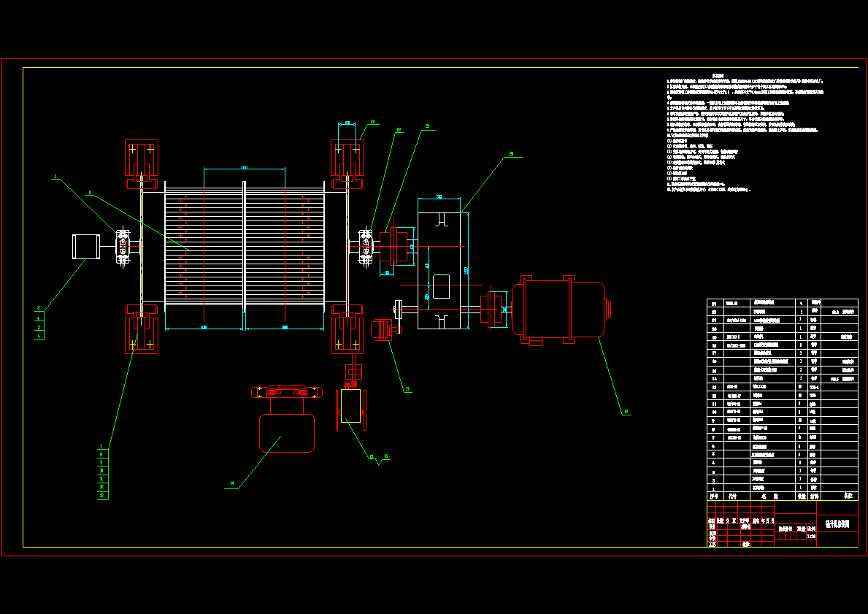Click the 1180 dimension above the drum
The width and height of the screenshot is (868, 614).
point(244,167)
